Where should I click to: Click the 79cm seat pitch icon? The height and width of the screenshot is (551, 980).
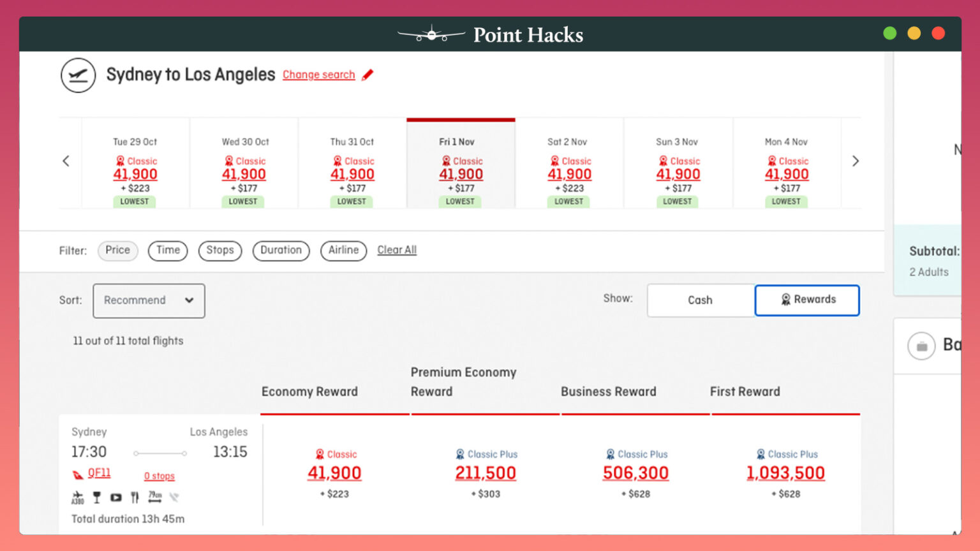click(154, 497)
